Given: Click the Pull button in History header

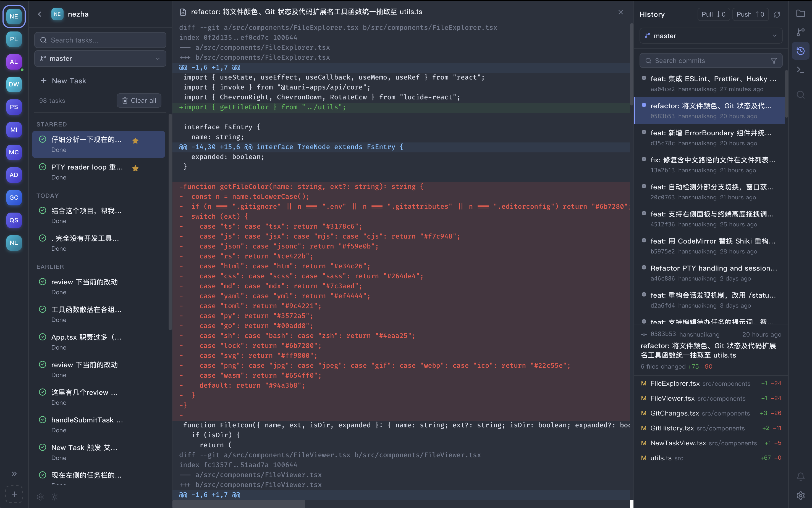Looking at the screenshot, I should (713, 14).
